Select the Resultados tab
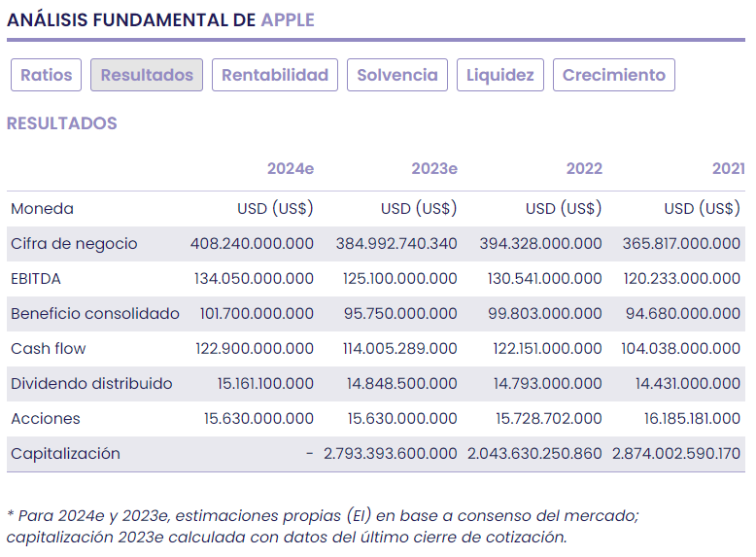The width and height of the screenshot is (756, 557). point(147,75)
